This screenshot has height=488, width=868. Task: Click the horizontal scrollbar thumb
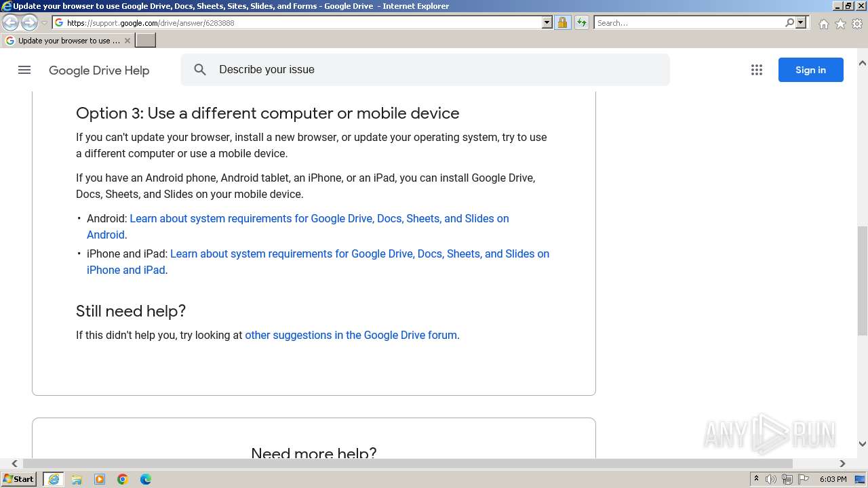pyautogui.click(x=408, y=464)
